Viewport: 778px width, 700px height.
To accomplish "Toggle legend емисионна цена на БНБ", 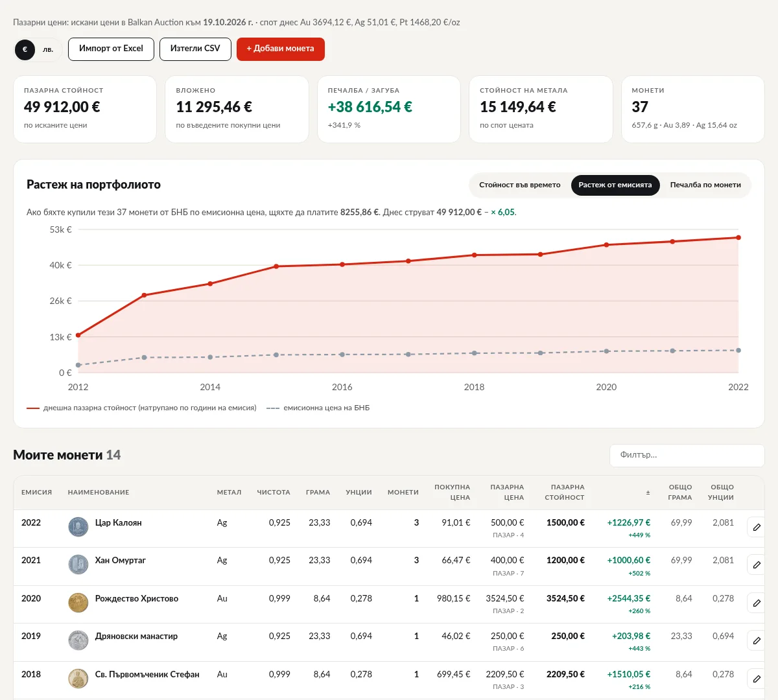I will [318, 408].
